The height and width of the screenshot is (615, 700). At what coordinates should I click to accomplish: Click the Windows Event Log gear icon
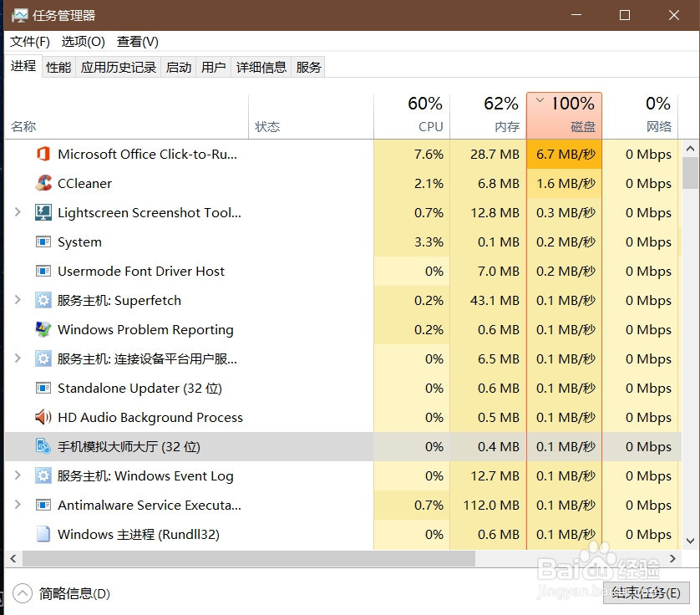(43, 475)
